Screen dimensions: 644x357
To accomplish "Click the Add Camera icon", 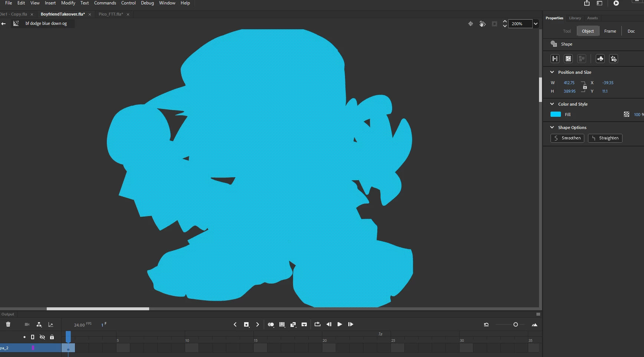I will click(x=27, y=324).
